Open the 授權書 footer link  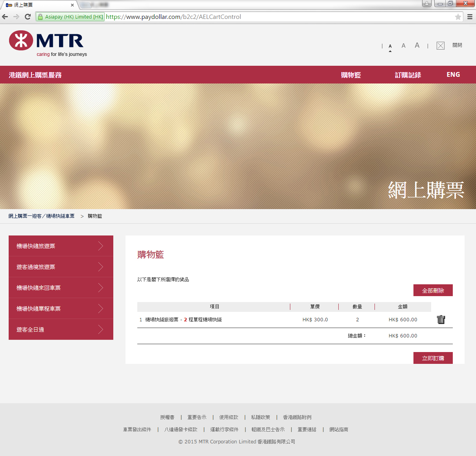[x=167, y=417]
